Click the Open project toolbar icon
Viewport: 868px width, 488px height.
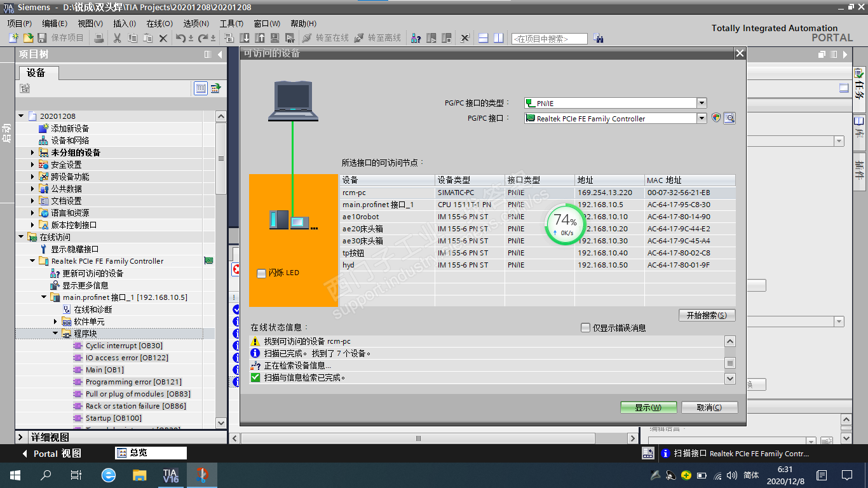28,38
